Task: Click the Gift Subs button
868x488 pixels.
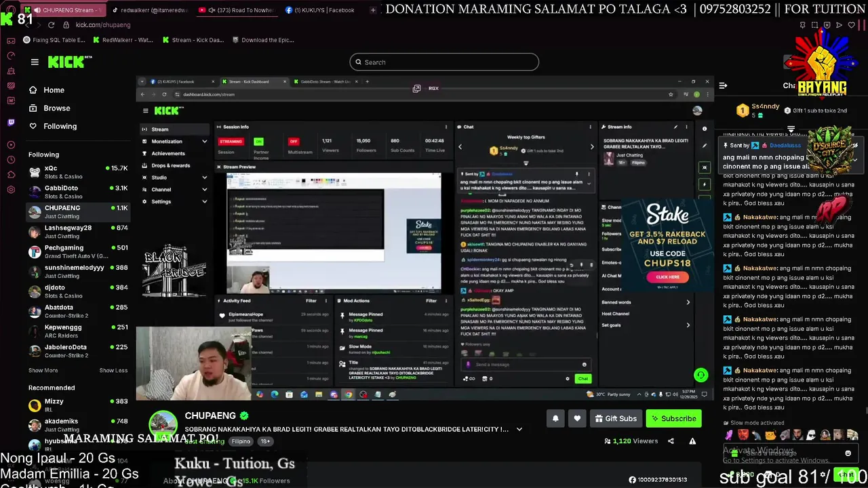Action: [x=616, y=419]
